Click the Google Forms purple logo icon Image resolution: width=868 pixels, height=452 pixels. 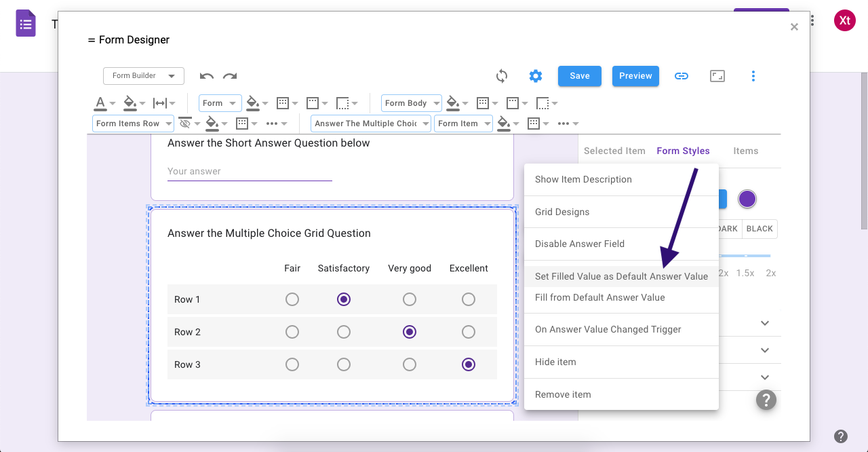coord(26,23)
